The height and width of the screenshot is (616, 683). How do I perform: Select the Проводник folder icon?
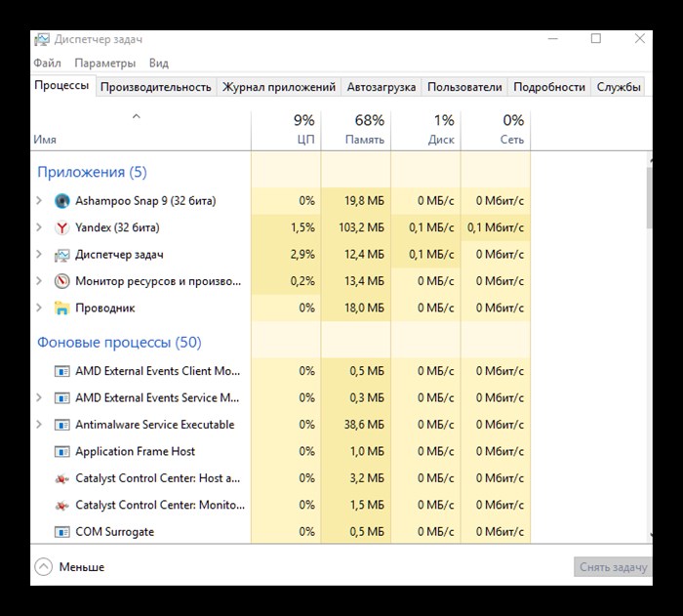coord(61,308)
